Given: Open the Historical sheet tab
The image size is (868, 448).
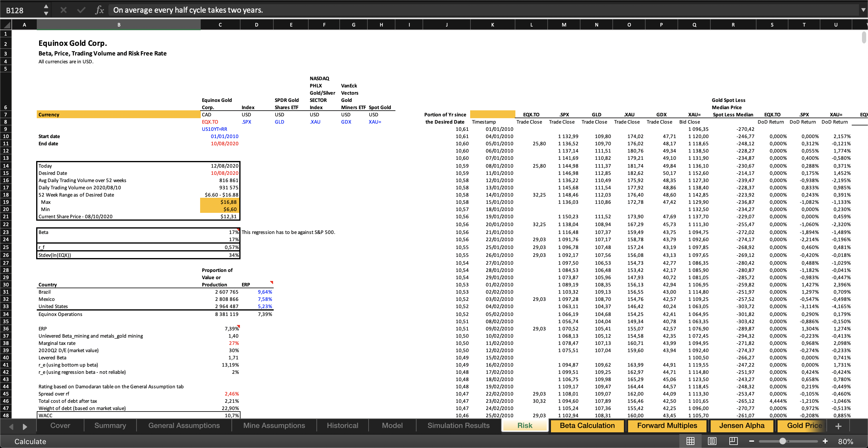Looking at the screenshot, I should tap(342, 425).
